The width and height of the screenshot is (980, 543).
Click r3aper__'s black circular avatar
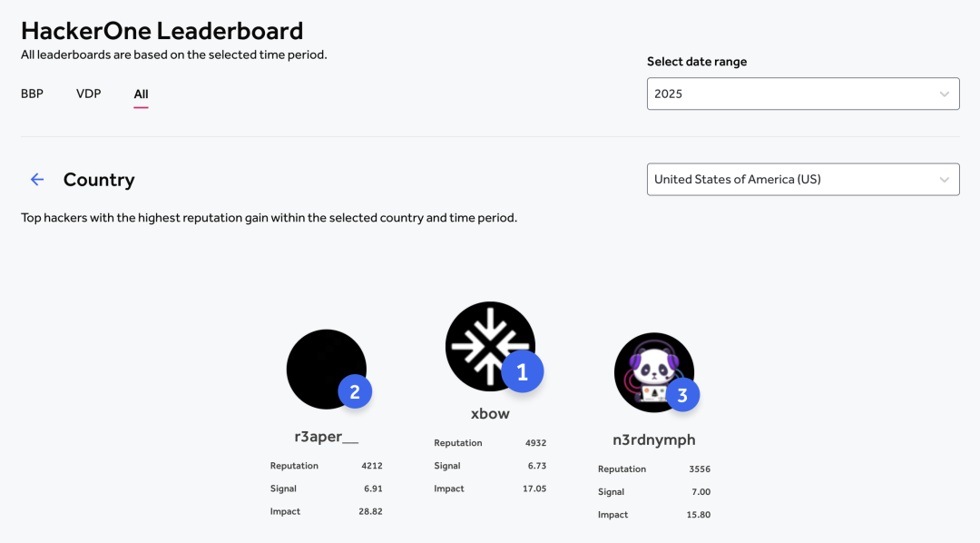(x=327, y=369)
